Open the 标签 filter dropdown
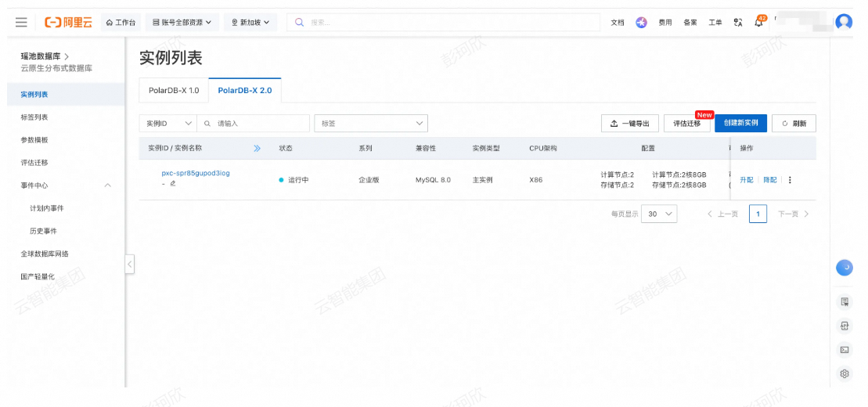The height and width of the screenshot is (407, 868). tap(371, 124)
